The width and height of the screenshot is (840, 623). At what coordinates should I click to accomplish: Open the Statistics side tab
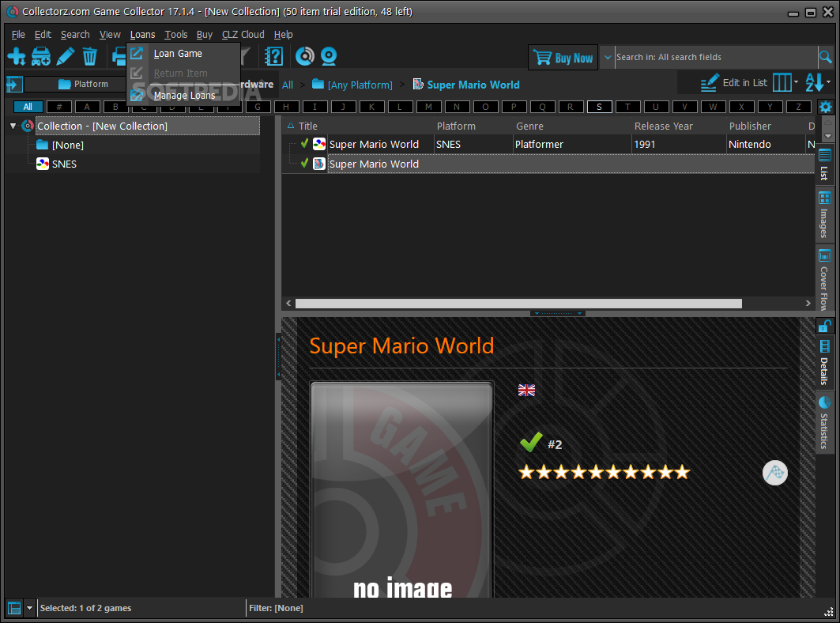click(824, 424)
